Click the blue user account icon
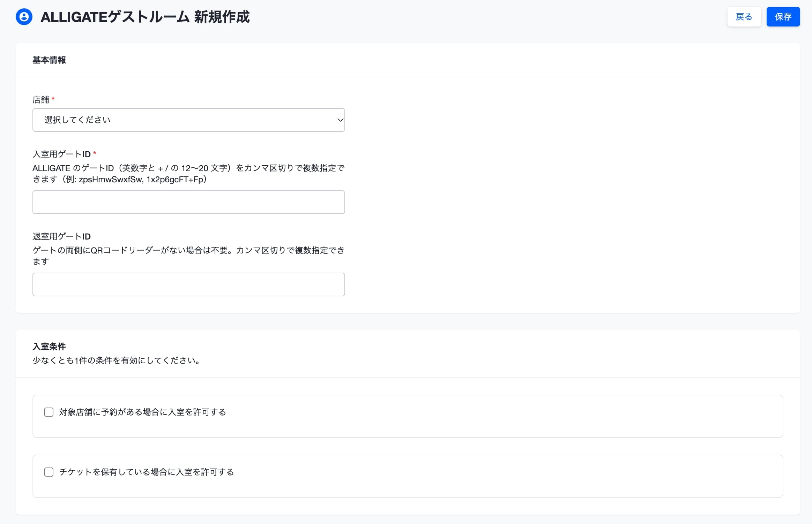The image size is (812, 524). click(24, 17)
